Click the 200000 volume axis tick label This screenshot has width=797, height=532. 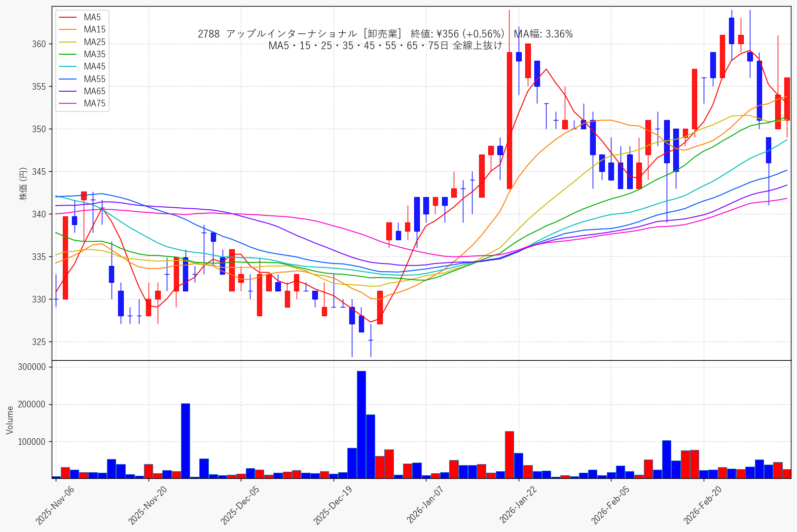coord(32,404)
